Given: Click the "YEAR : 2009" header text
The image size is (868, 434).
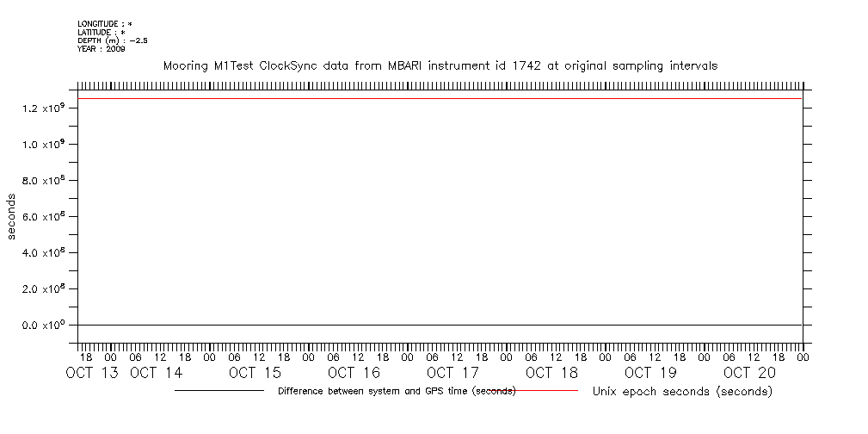Looking at the screenshot, I should 100,49.
